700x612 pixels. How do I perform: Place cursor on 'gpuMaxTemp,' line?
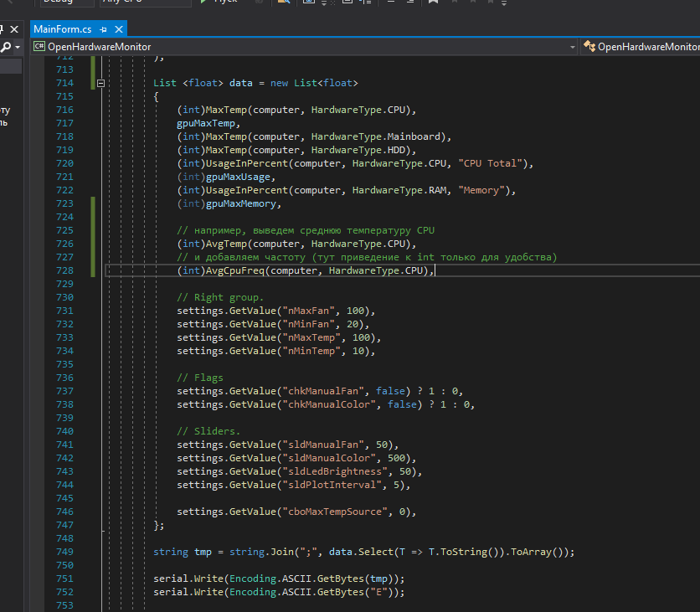tap(208, 123)
